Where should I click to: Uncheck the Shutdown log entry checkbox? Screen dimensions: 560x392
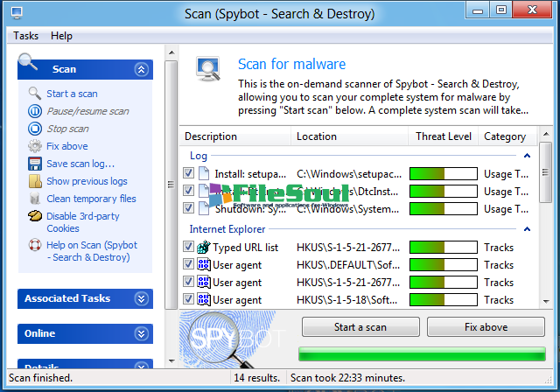coord(189,208)
